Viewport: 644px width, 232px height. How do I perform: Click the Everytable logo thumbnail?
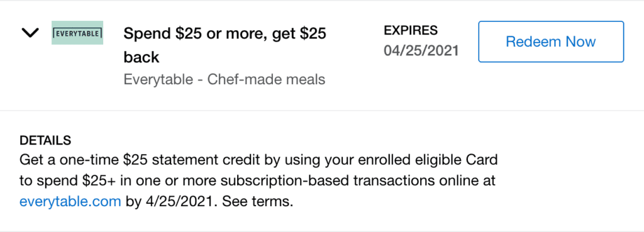(x=77, y=33)
